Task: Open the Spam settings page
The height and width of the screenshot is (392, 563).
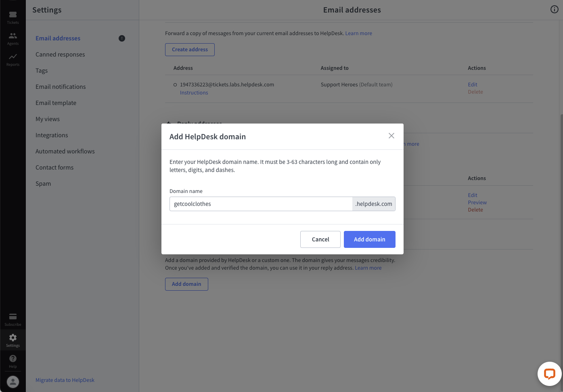Action: pyautogui.click(x=43, y=183)
